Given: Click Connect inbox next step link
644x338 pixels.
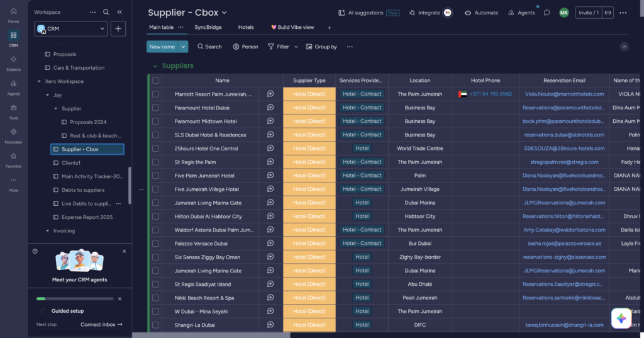Looking at the screenshot, I should point(101,324).
